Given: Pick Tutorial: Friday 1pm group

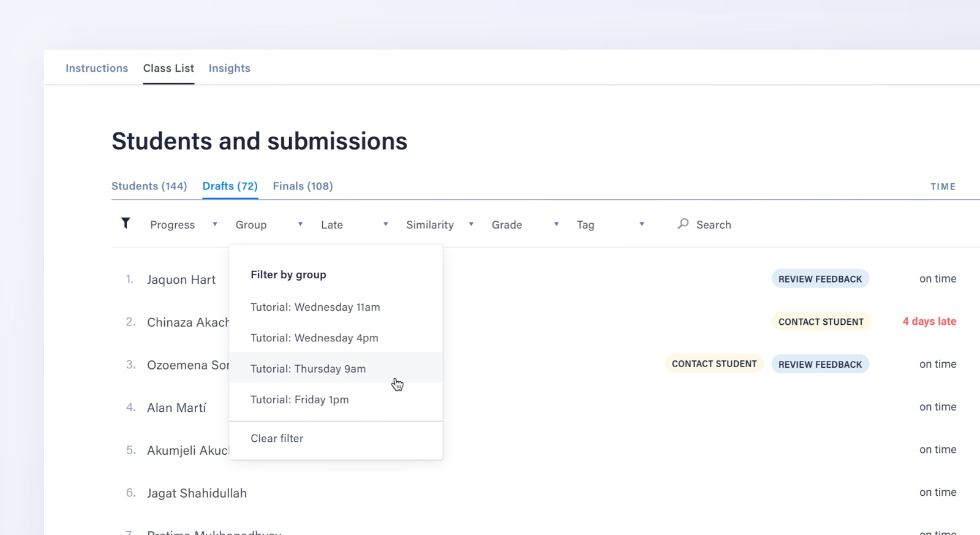Looking at the screenshot, I should [x=300, y=400].
